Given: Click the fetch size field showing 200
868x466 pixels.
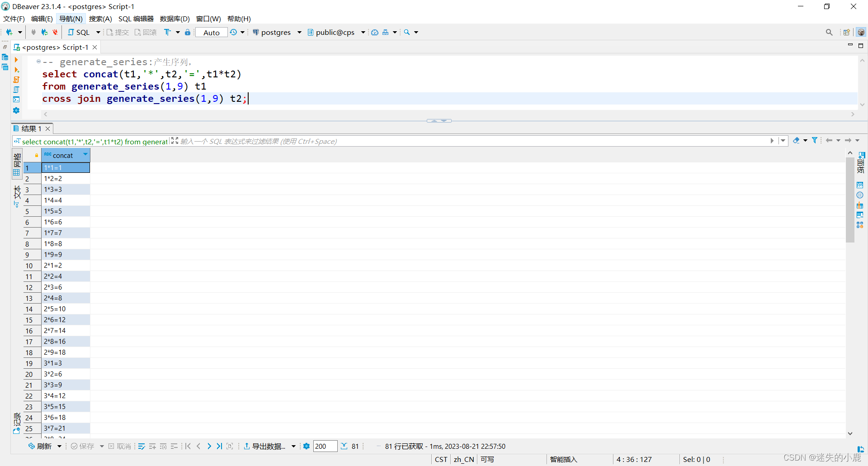Looking at the screenshot, I should pyautogui.click(x=325, y=446).
